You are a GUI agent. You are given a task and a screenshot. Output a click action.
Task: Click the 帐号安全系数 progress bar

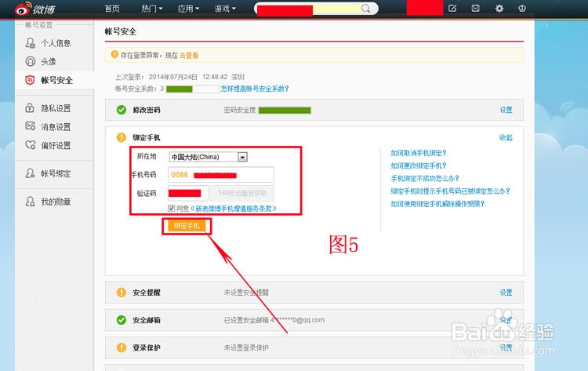192,89
